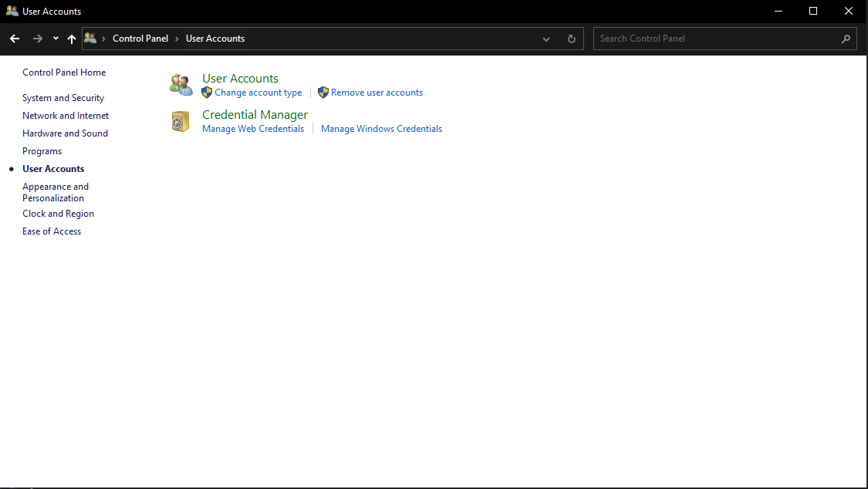This screenshot has width=868, height=489.
Task: Focus the Search Control Panel field
Action: point(725,39)
